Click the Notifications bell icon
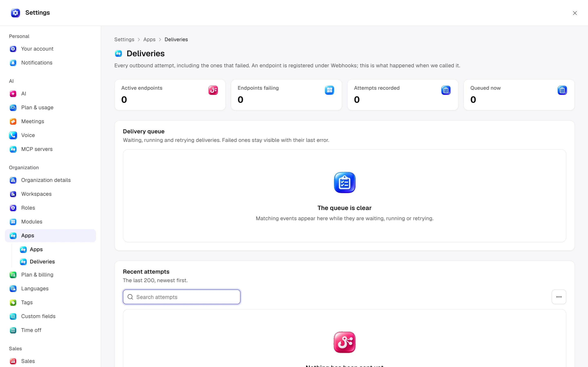This screenshot has height=367, width=588. point(13,63)
